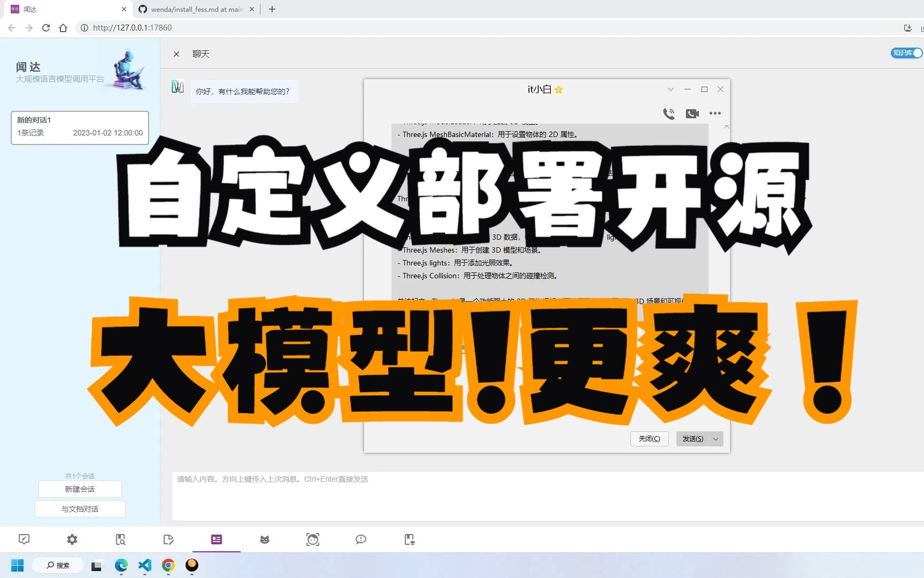Click the Three.js Collision line in chat
924x578 pixels.
[x=479, y=276]
